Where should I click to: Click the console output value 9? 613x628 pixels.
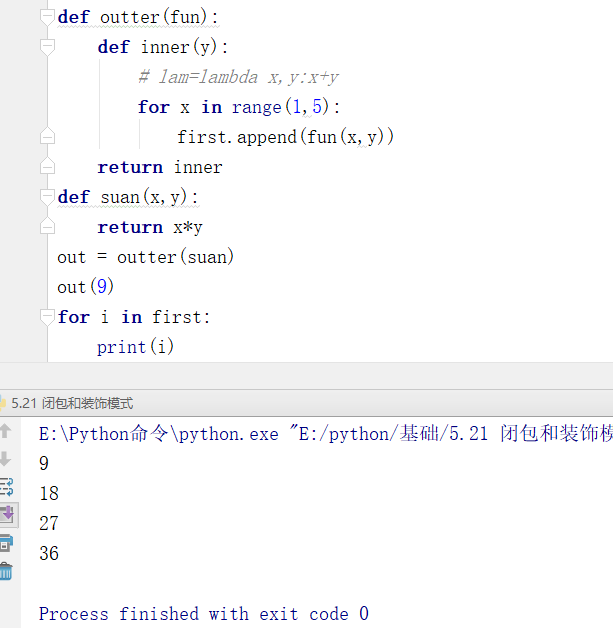pyautogui.click(x=44, y=463)
